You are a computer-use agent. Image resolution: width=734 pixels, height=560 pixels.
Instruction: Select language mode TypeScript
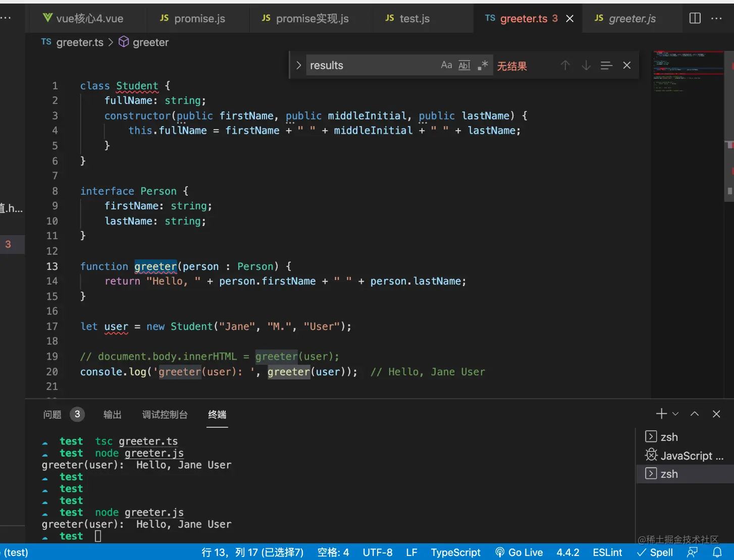[x=455, y=552]
